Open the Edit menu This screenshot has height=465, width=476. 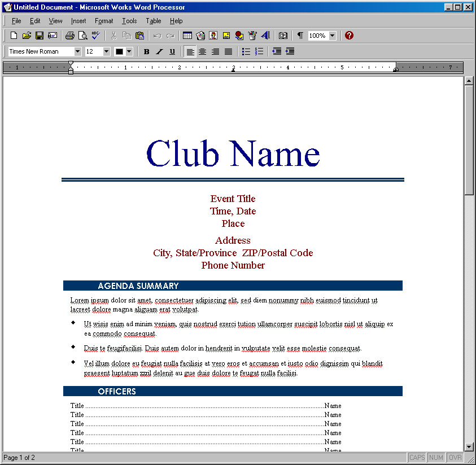click(35, 21)
